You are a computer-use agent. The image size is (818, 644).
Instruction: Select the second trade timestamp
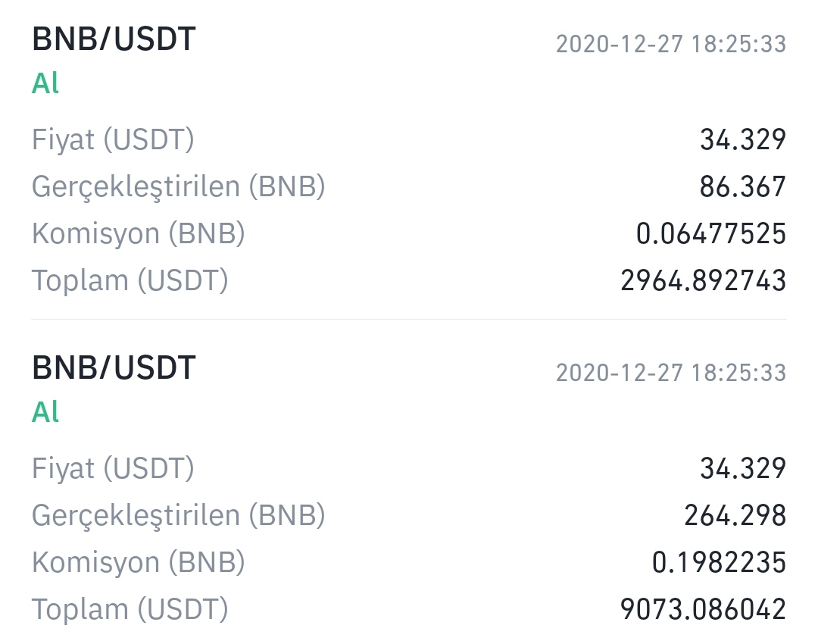(x=671, y=373)
